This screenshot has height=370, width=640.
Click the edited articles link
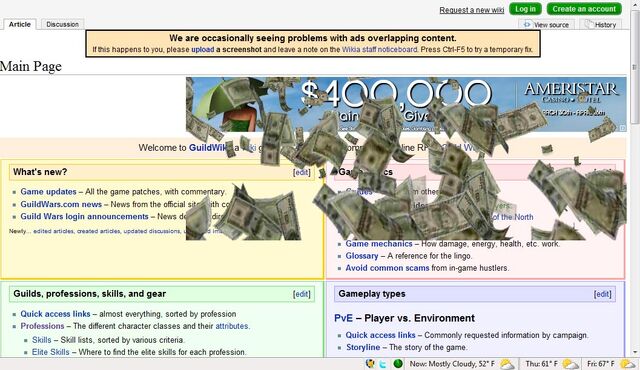pos(53,231)
